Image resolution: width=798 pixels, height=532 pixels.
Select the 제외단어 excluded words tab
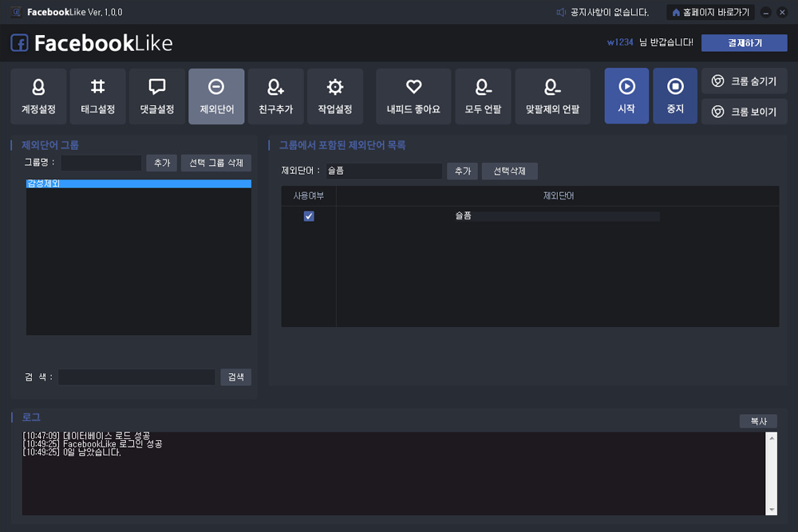[x=216, y=97]
